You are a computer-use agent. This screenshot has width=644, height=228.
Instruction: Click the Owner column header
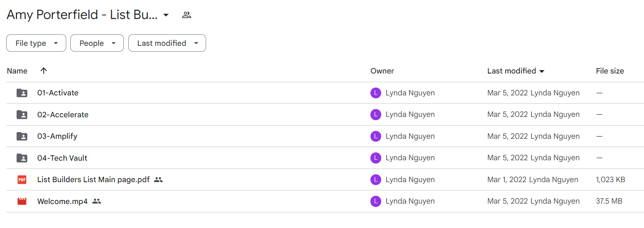pos(382,71)
